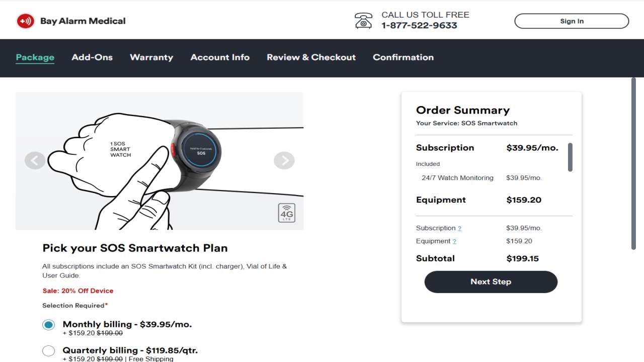Viewport: 644px width, 362px height.
Task: Click the Bay Alarm Medical logo icon
Action: pyautogui.click(x=25, y=21)
